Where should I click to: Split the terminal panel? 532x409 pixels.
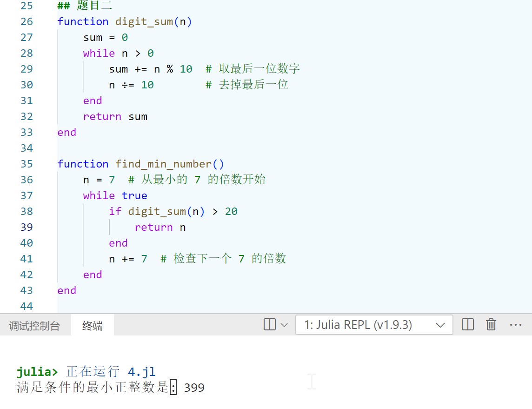point(467,324)
